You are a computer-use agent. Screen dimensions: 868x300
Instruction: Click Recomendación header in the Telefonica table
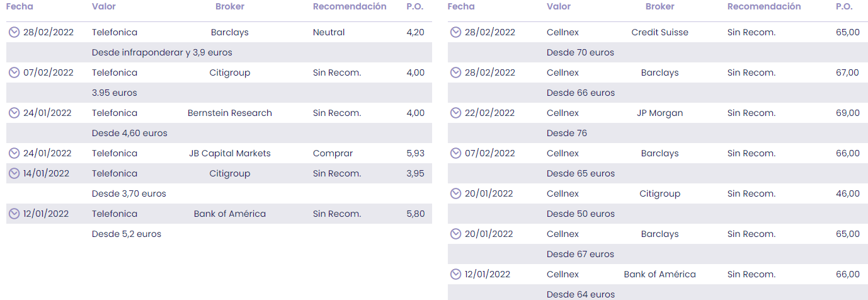[x=350, y=6]
